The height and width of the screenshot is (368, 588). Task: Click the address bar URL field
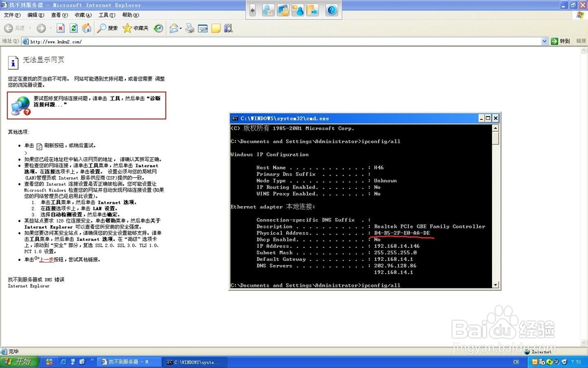[281, 41]
